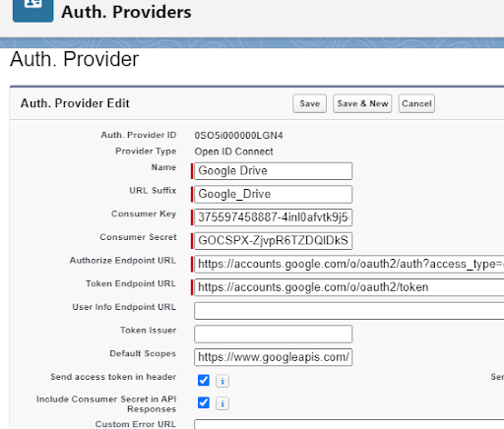This screenshot has width=504, height=429.
Task: Click into the Consumer Key field
Action: 274,217
